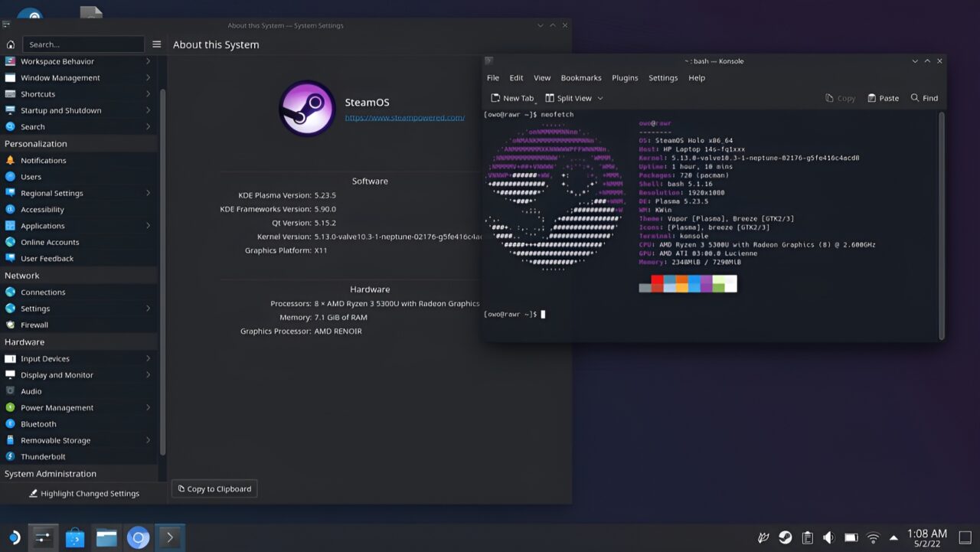Click the white neofetch color block
This screenshot has width=980, height=552.
pyautogui.click(x=730, y=284)
